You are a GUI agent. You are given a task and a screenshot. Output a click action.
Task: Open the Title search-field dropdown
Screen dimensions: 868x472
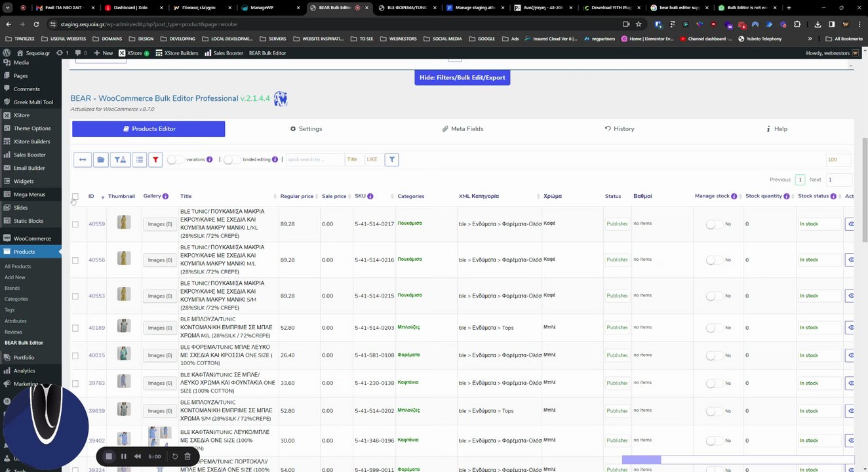click(x=355, y=159)
